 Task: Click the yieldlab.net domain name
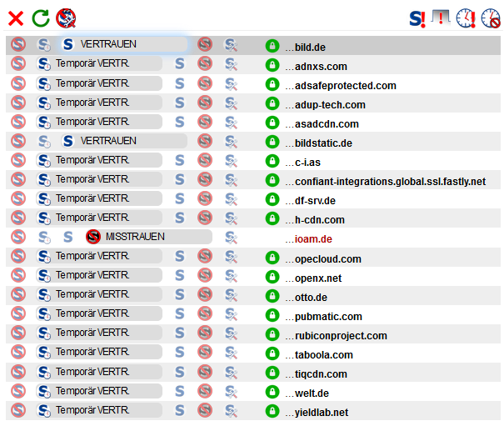tap(322, 412)
